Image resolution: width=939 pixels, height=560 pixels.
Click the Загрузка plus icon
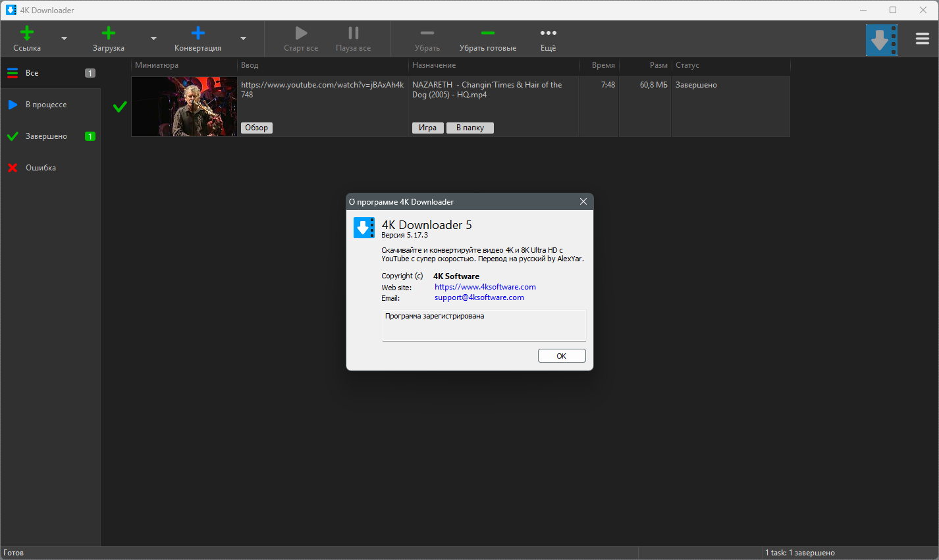pyautogui.click(x=109, y=33)
